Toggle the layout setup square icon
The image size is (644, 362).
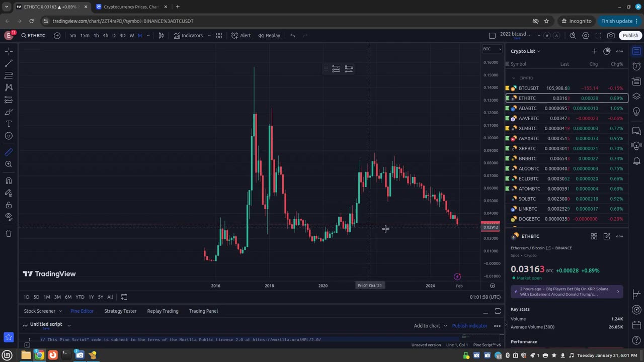(492, 36)
